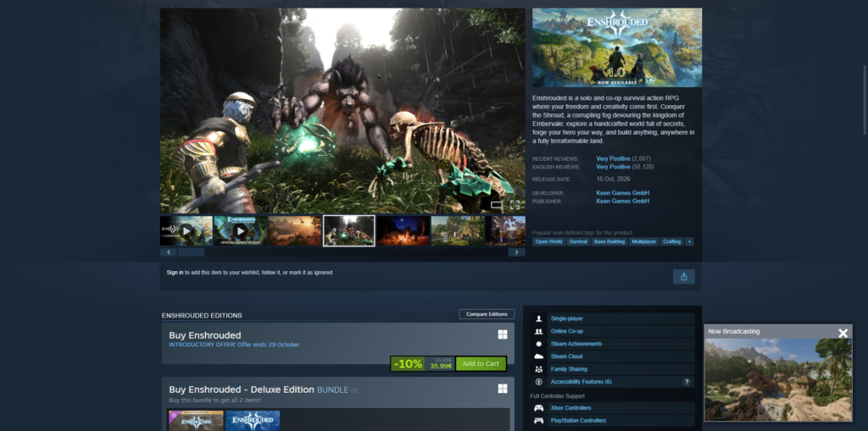Click the Family Sharing icon
This screenshot has width=868, height=431.
[538, 369]
